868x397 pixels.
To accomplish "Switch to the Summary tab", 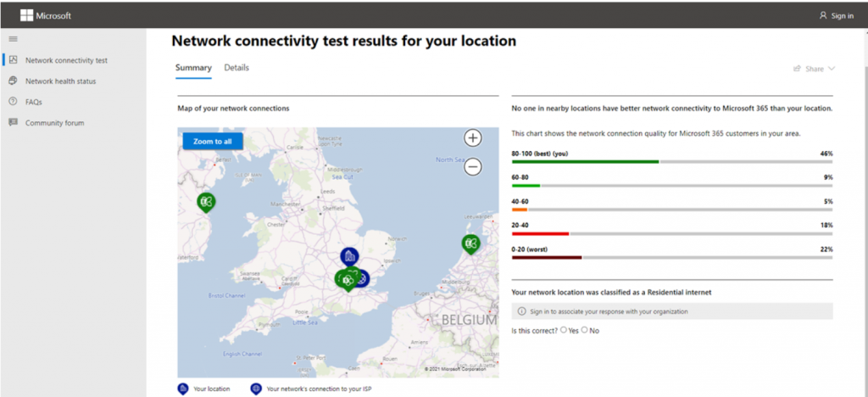I will coord(194,68).
